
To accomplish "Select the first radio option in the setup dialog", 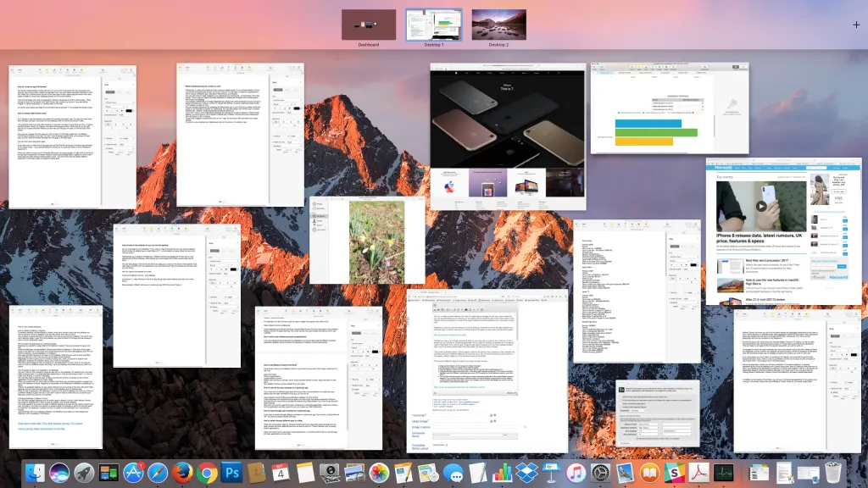I will click(x=621, y=396).
